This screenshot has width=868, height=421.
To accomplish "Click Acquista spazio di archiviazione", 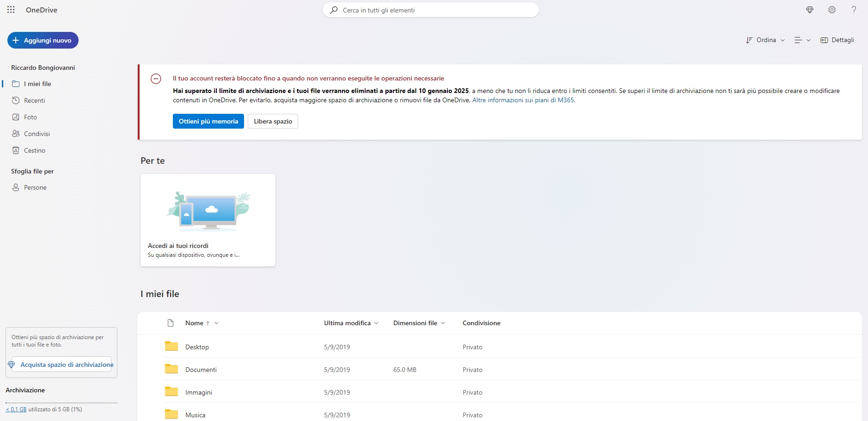I will tap(61, 365).
